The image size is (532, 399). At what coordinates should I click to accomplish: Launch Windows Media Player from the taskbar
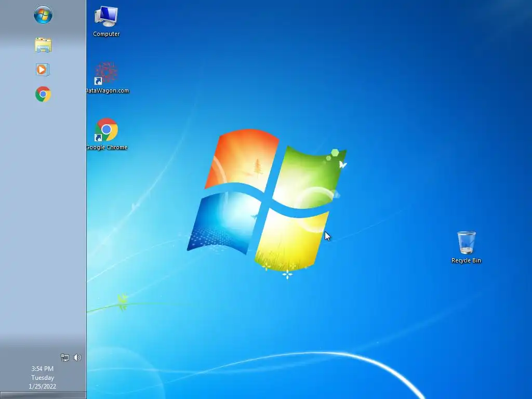click(x=43, y=70)
